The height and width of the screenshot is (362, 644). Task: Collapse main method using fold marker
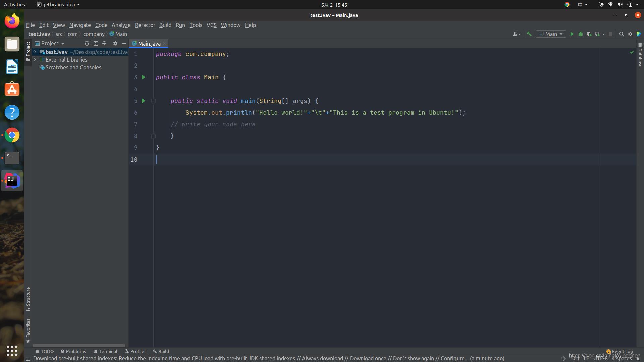(153, 101)
